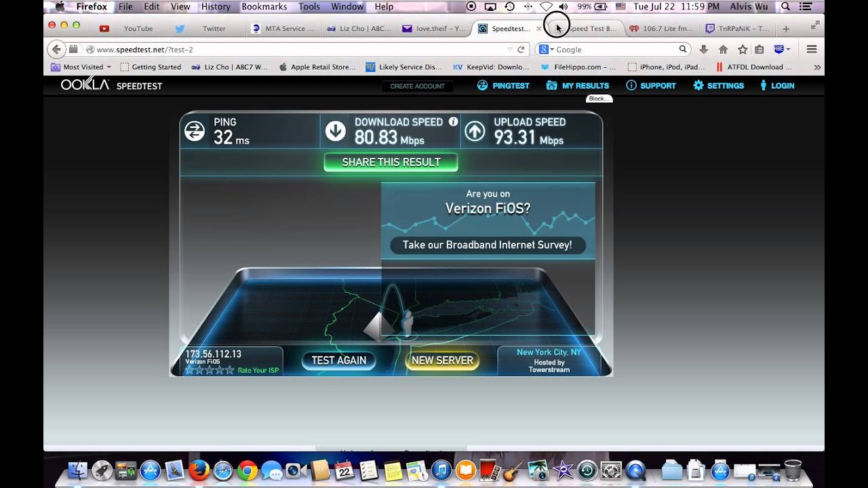Open Messages icon in the Dock
This screenshot has height=488, width=868.
(x=271, y=470)
